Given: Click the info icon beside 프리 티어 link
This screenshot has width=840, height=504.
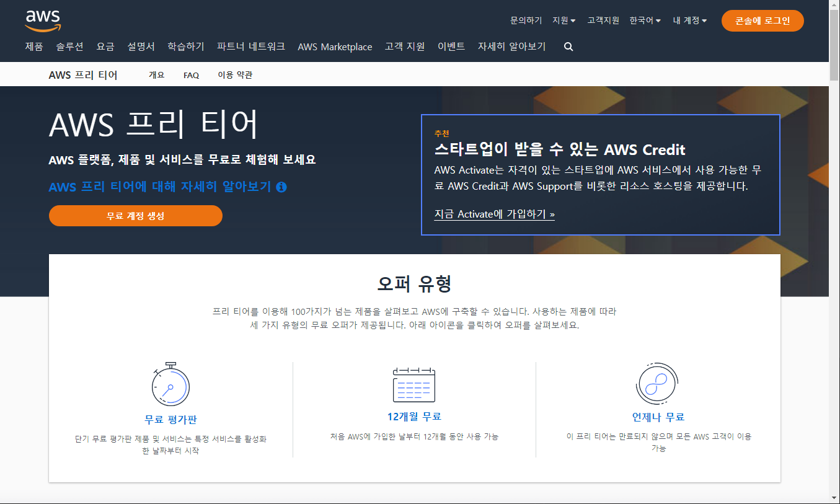Looking at the screenshot, I should click(281, 187).
